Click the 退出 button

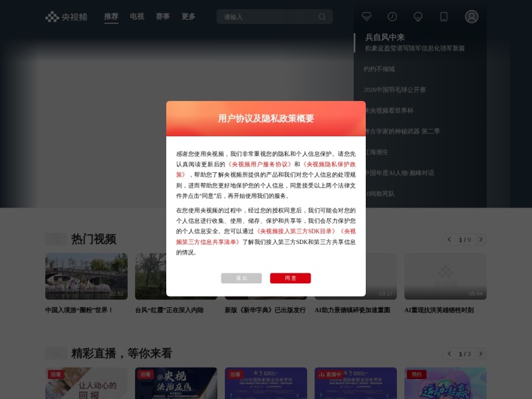click(x=241, y=278)
